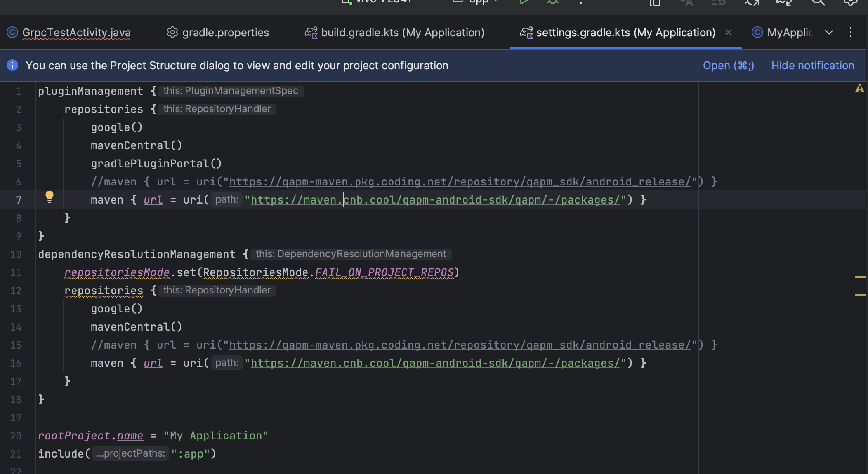868x474 pixels.
Task: Open the editor tabs three-dots menu
Action: [850, 32]
